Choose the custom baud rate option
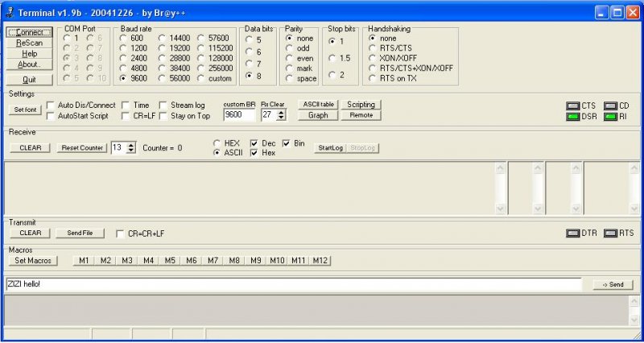This screenshot has width=644, height=343. point(200,78)
